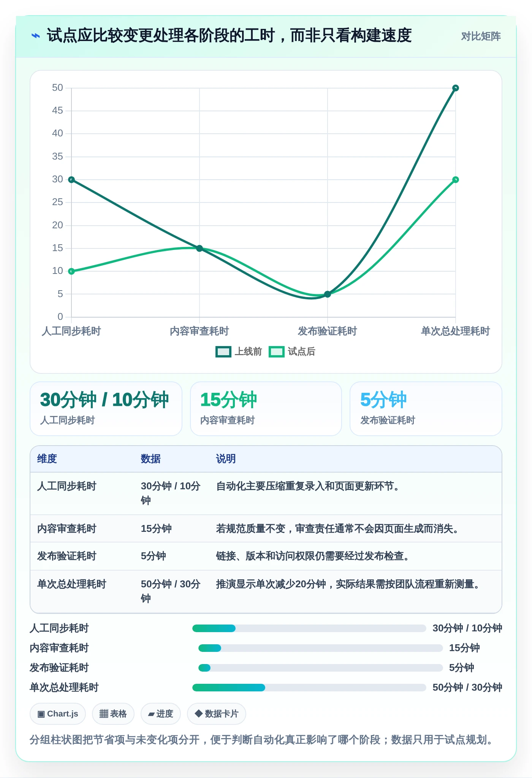Viewport: 532px width, 778px height.
Task: Click the 维度 column header
Action: (x=47, y=459)
